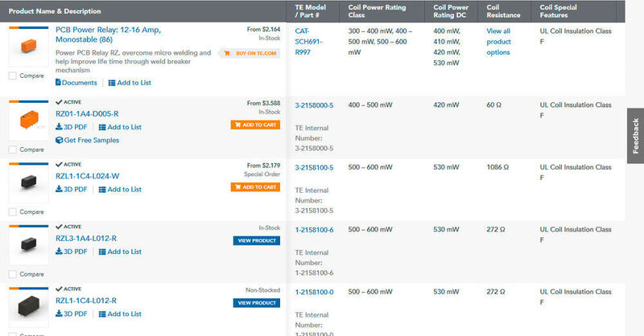Open part number 1-2158100-0 link
This screenshot has height=336, width=644.
[x=314, y=293]
